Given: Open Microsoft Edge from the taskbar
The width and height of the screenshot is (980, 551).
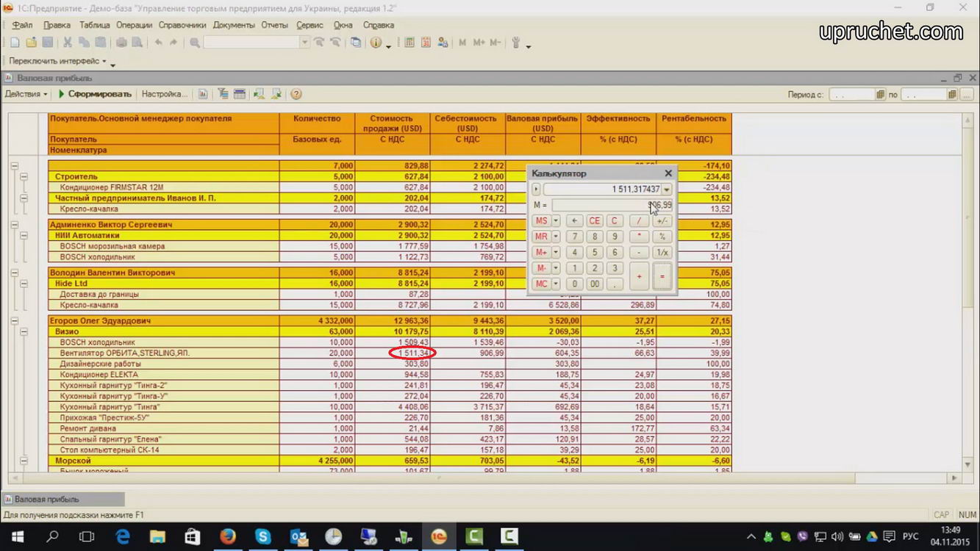Looking at the screenshot, I should coord(123,537).
